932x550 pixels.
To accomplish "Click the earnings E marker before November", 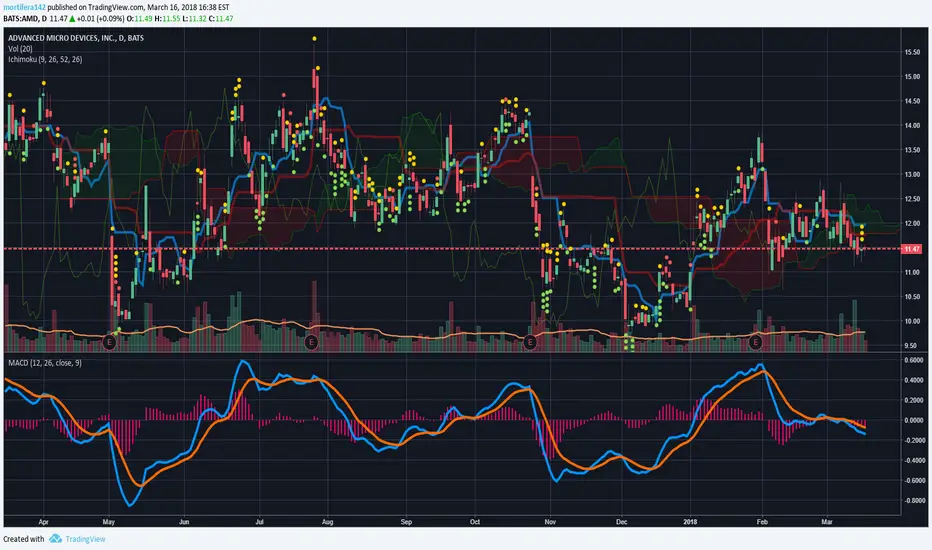I will pyautogui.click(x=530, y=342).
